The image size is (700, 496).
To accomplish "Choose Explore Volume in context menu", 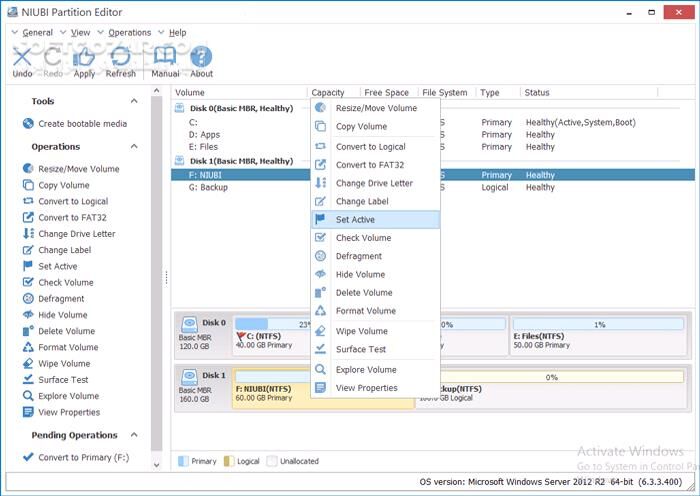I will pyautogui.click(x=375, y=370).
